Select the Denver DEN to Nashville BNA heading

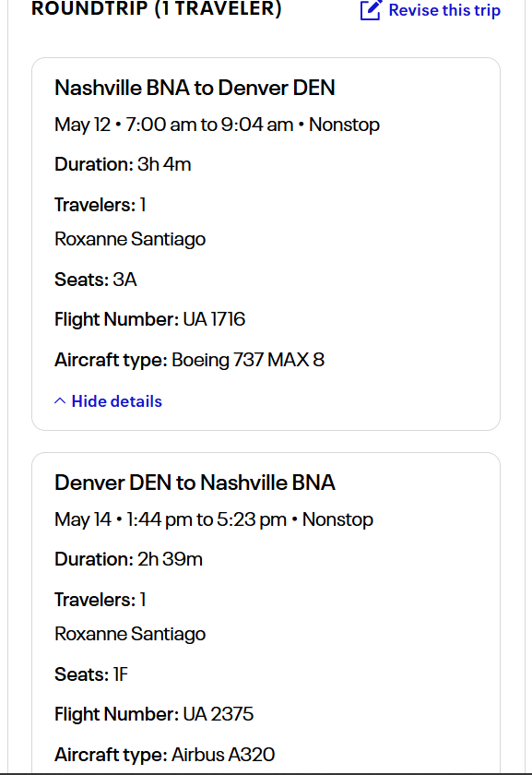click(x=195, y=483)
